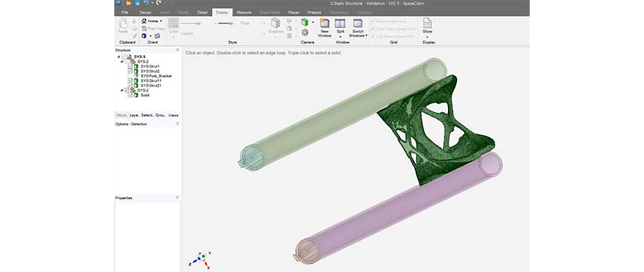The width and height of the screenshot is (644, 272).
Task: Switch to the Design ribbon tab
Action: click(145, 12)
